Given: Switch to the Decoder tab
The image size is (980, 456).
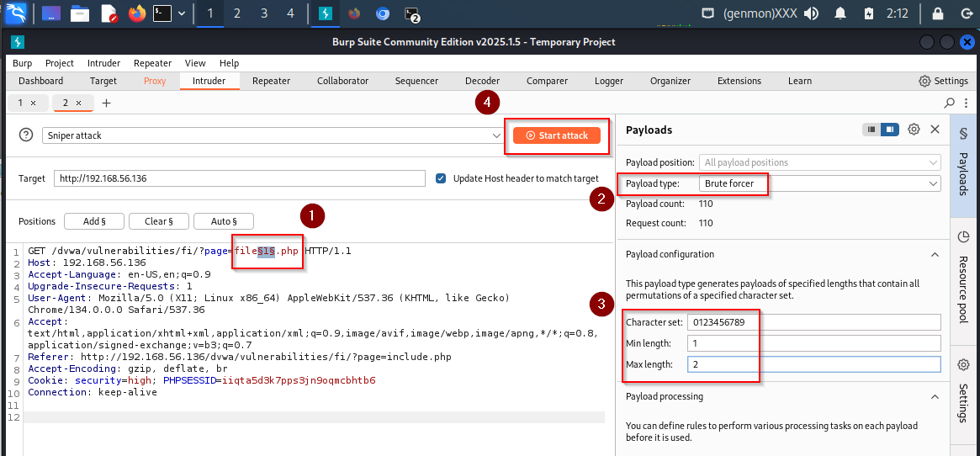Looking at the screenshot, I should (x=483, y=81).
